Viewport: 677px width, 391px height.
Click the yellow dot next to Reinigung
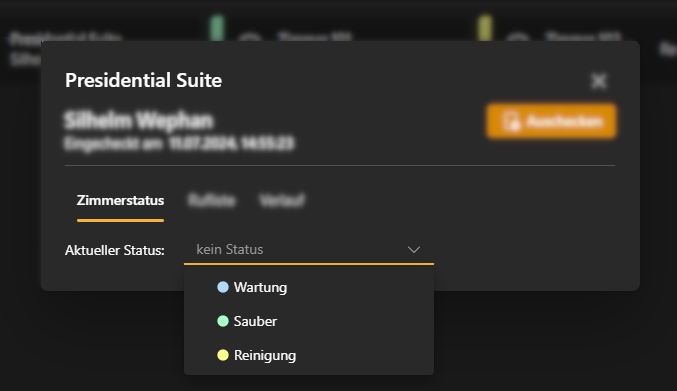click(223, 356)
